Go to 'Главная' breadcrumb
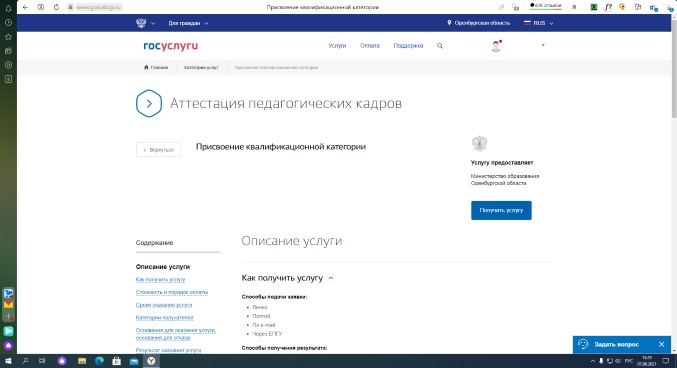 [x=156, y=67]
